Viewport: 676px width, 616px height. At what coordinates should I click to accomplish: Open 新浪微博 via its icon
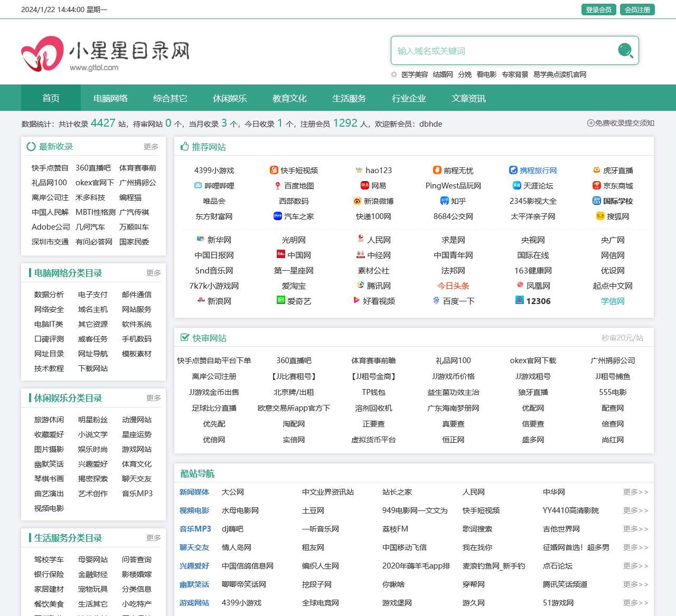tap(358, 201)
